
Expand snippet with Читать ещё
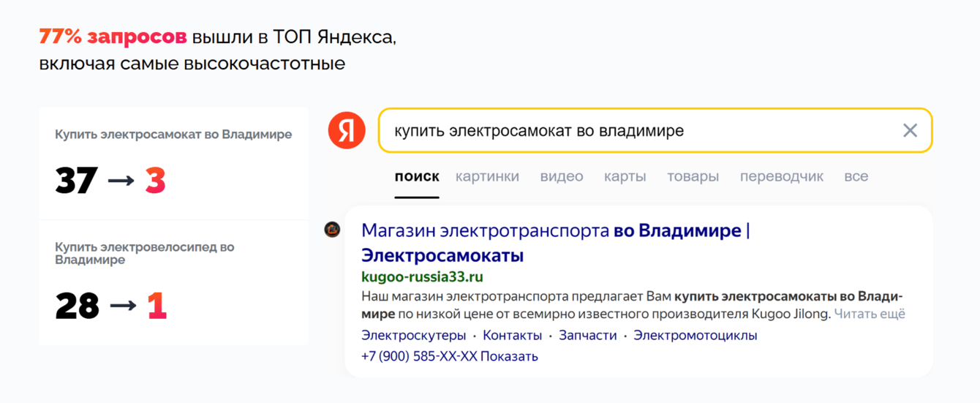[x=870, y=314]
